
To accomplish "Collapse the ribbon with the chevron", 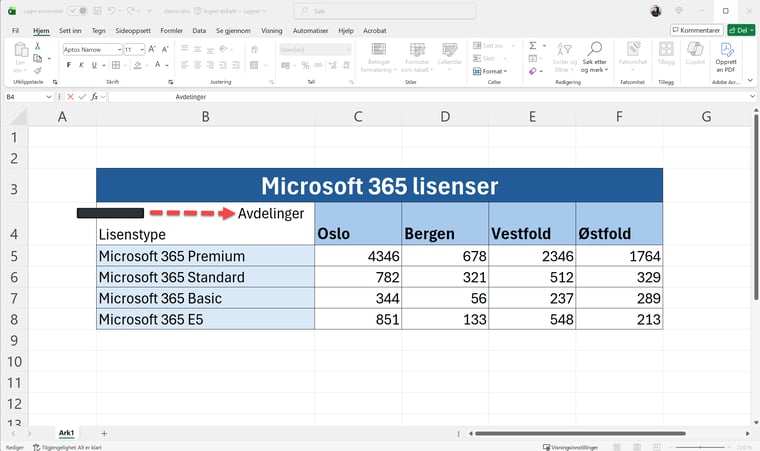I will 750,81.
